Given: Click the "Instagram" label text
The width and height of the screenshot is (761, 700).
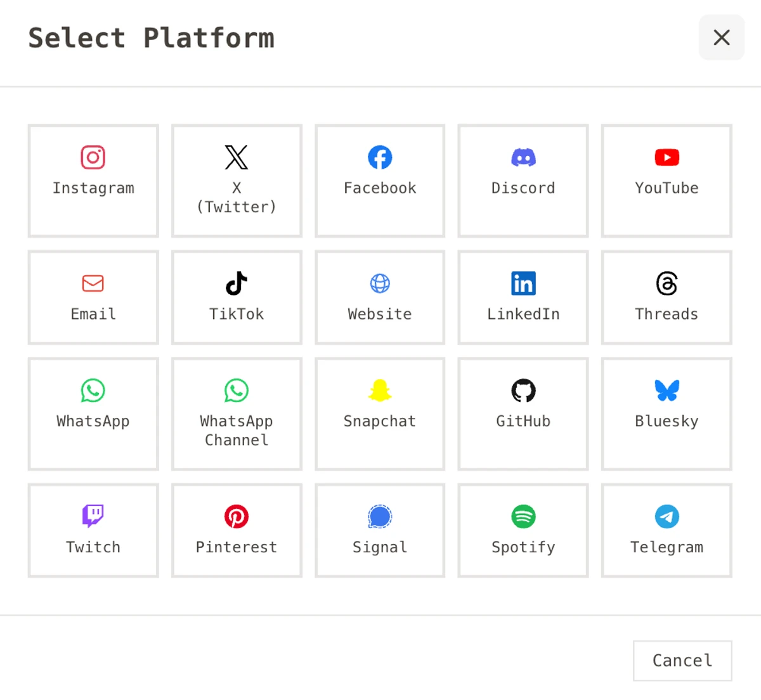Looking at the screenshot, I should tap(93, 188).
